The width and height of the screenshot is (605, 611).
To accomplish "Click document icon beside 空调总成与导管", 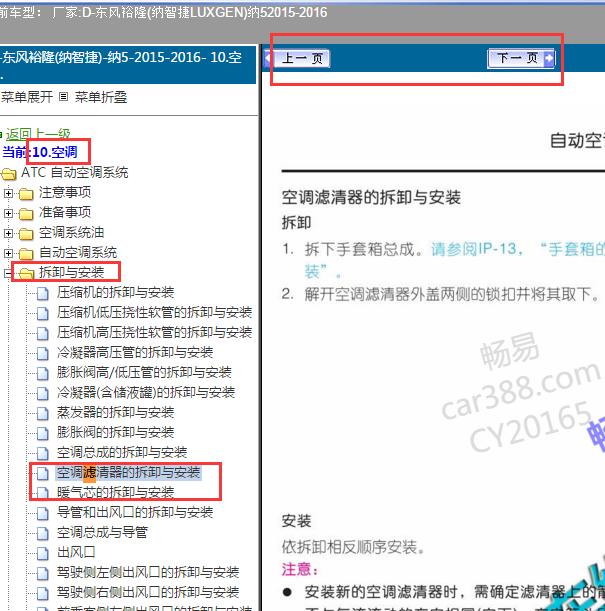I will click(x=42, y=533).
